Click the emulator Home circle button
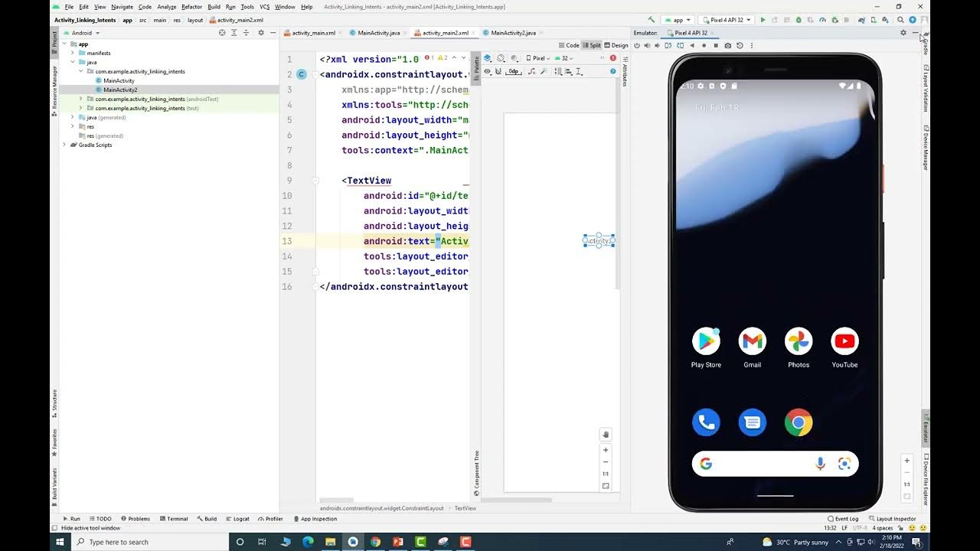 [704, 46]
